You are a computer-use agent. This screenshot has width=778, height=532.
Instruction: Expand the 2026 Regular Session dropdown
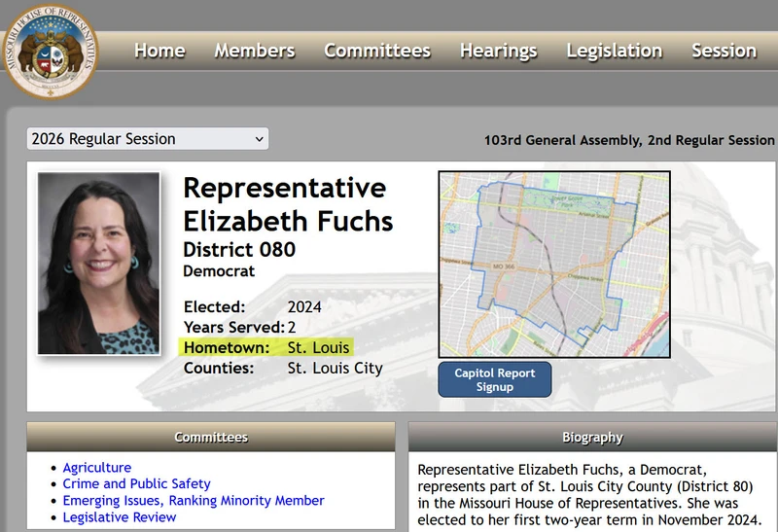point(148,138)
